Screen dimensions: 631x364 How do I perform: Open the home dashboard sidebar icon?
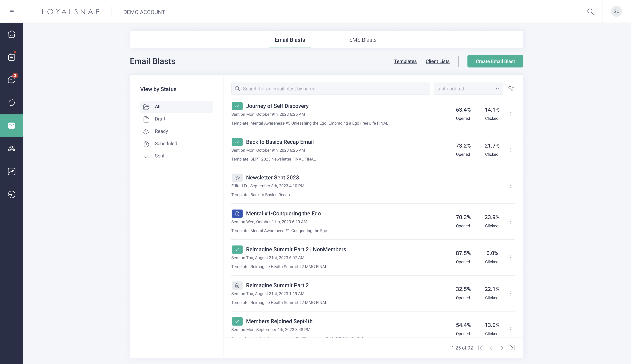[x=11, y=34]
